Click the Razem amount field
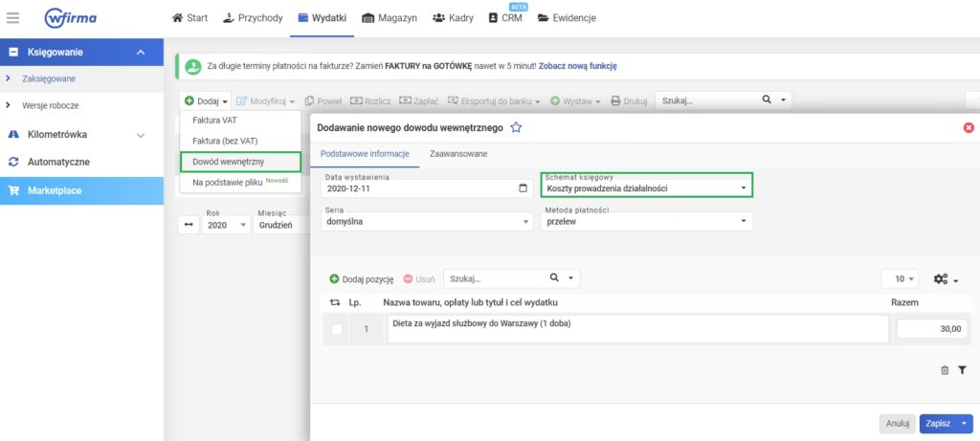This screenshot has width=980, height=441. point(932,329)
